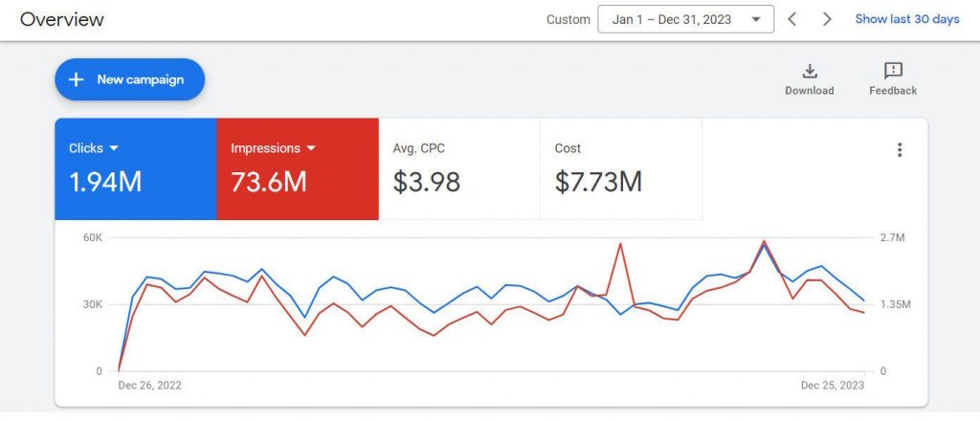Open the Jan 1 – Dec 31, 2023 date picker

click(x=685, y=19)
